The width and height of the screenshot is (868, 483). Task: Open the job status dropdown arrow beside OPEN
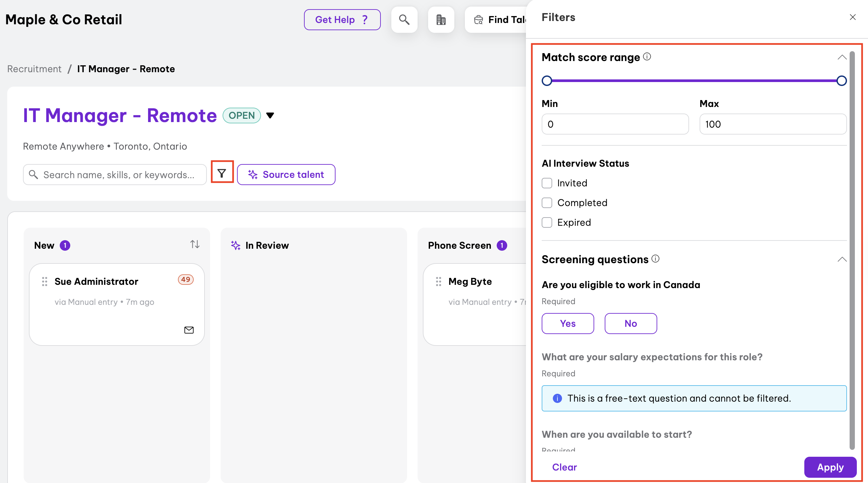pyautogui.click(x=270, y=115)
